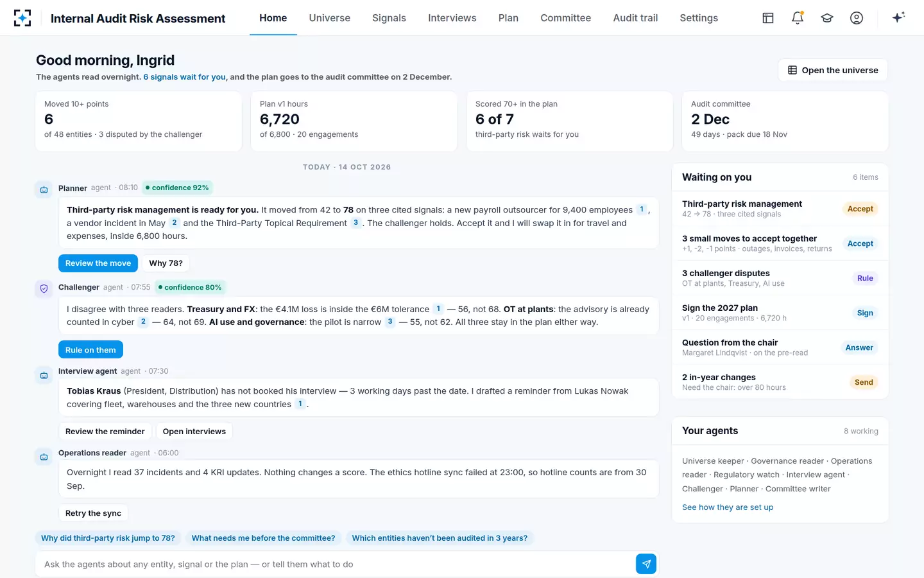Switch to the Universe tab
924x578 pixels.
tap(330, 18)
